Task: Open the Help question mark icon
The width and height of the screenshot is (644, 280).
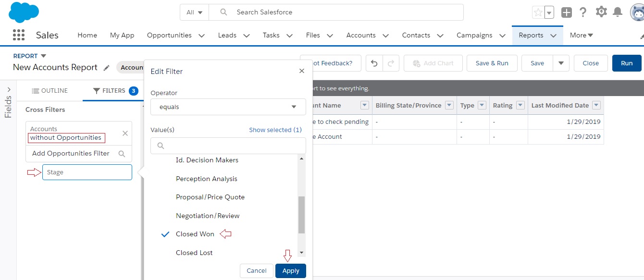Action: coord(583,12)
